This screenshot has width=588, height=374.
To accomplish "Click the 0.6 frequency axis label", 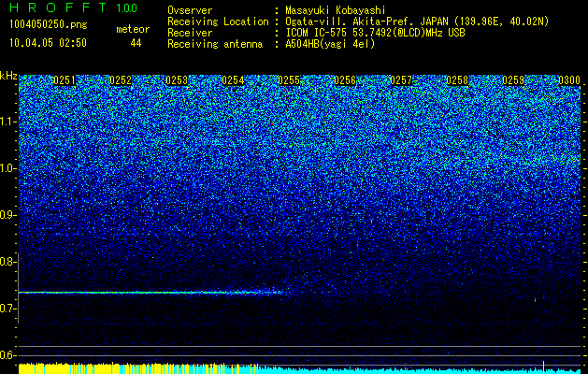I will 7,355.
